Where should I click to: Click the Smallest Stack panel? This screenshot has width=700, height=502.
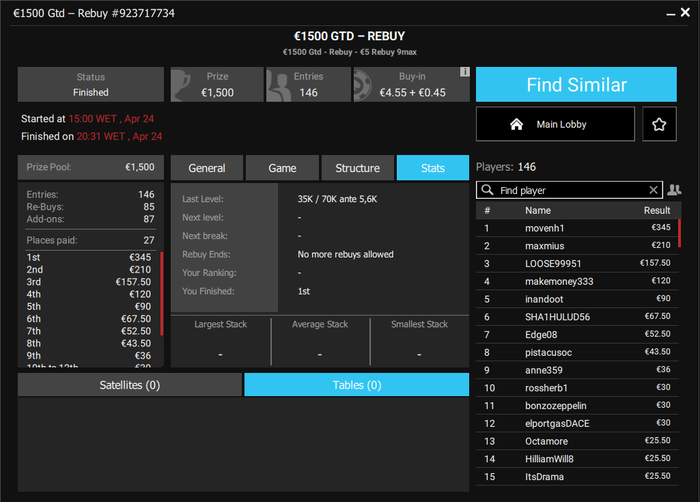[419, 340]
